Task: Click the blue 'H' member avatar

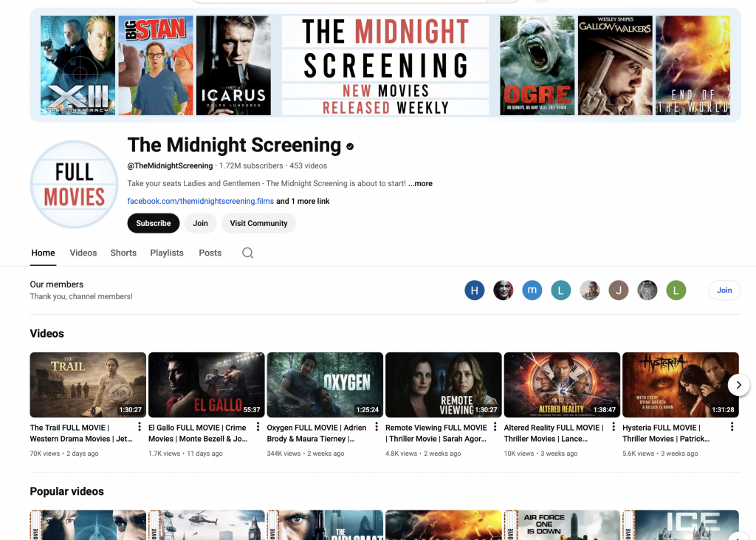Action: click(x=474, y=290)
